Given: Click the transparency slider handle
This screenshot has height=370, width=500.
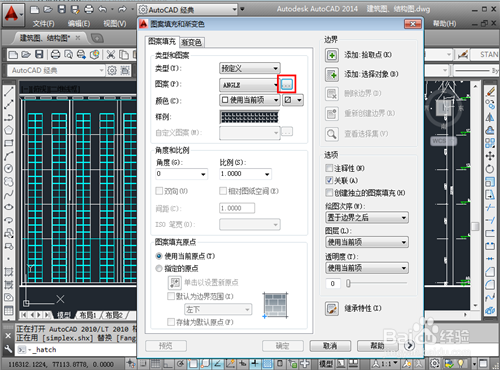Looking at the screenshot, I should tap(348, 283).
